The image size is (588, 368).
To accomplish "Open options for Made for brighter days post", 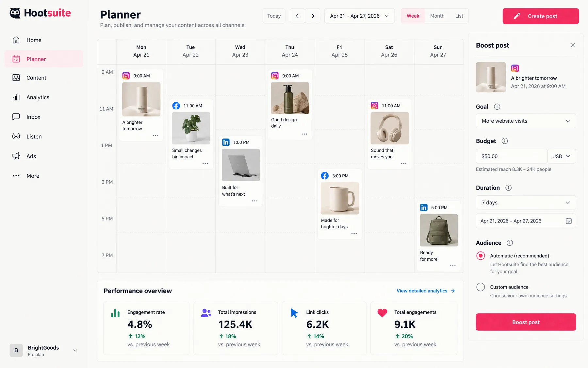I will click(x=354, y=233).
